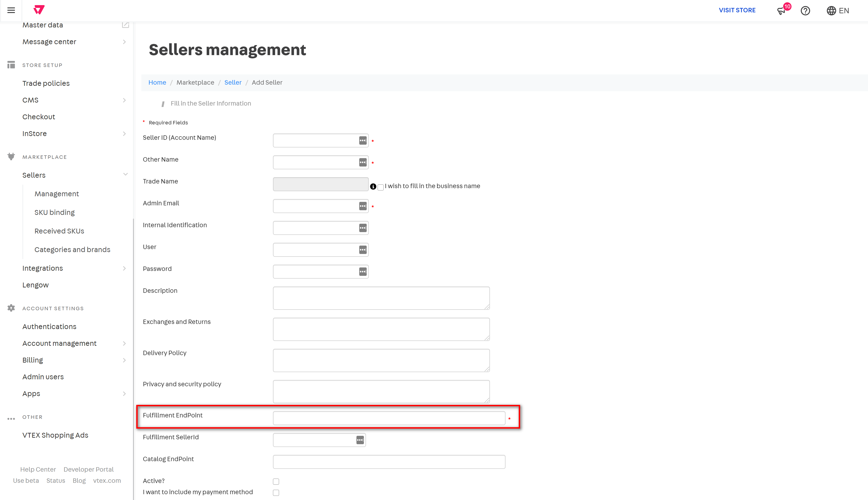This screenshot has width=868, height=500.
Task: Click the Marketplace shield icon
Action: click(x=11, y=157)
